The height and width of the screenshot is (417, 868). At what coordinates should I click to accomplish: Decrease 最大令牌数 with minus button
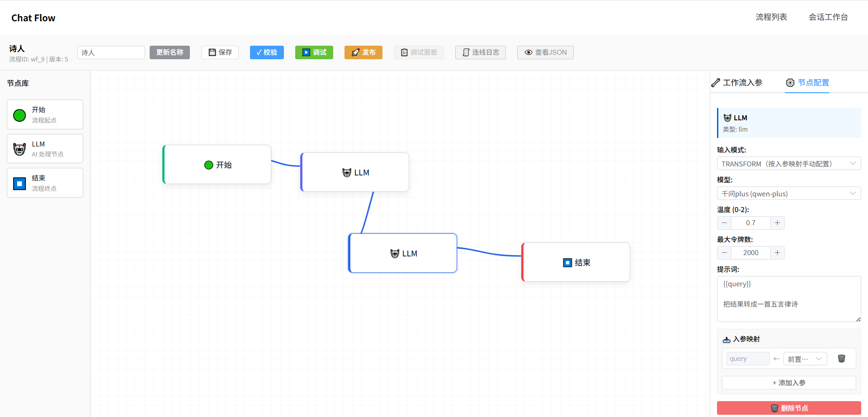tap(724, 253)
